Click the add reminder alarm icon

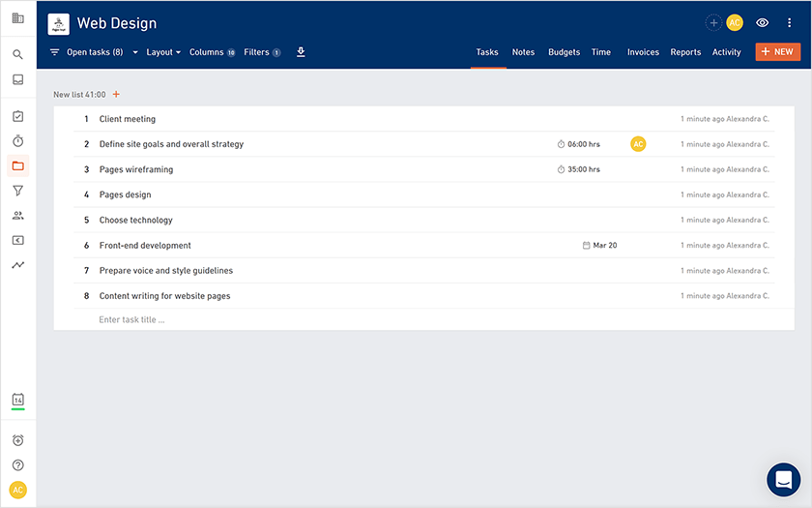click(x=17, y=440)
